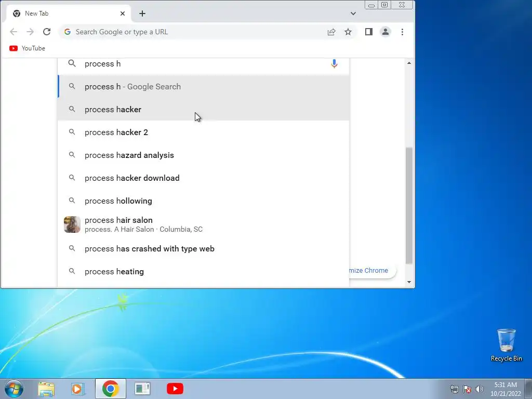Click the Customize Chrome button

point(373,270)
